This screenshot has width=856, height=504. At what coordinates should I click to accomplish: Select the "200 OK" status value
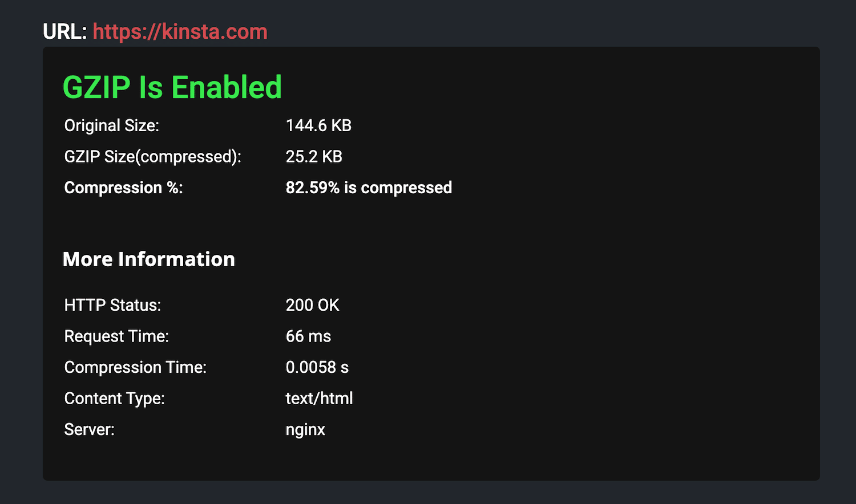tap(312, 305)
